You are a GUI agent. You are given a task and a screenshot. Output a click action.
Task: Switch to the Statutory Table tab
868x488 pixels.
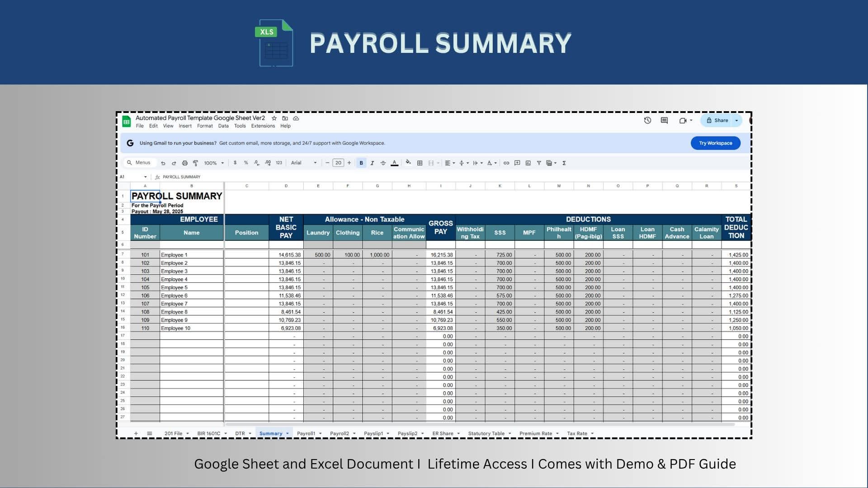click(490, 433)
